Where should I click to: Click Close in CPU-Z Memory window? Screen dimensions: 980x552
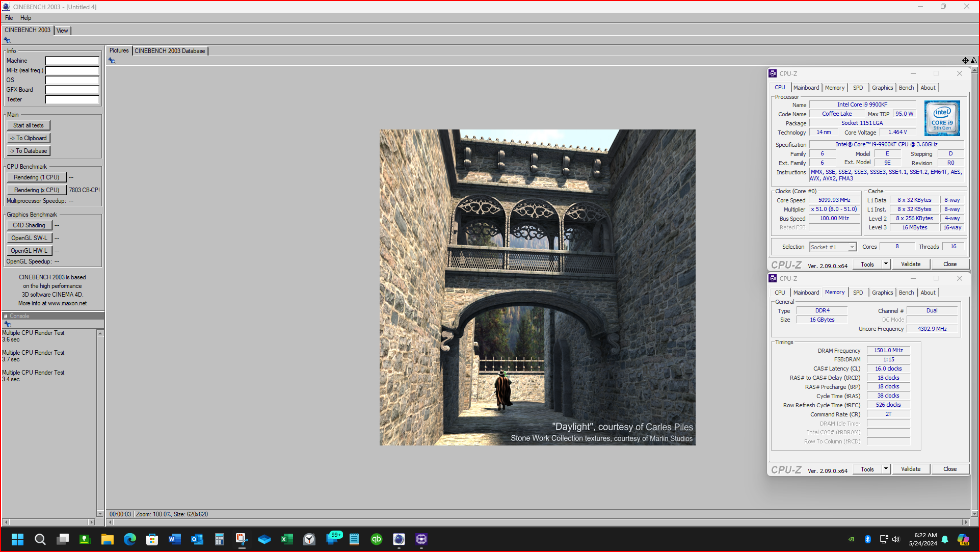pos(950,469)
